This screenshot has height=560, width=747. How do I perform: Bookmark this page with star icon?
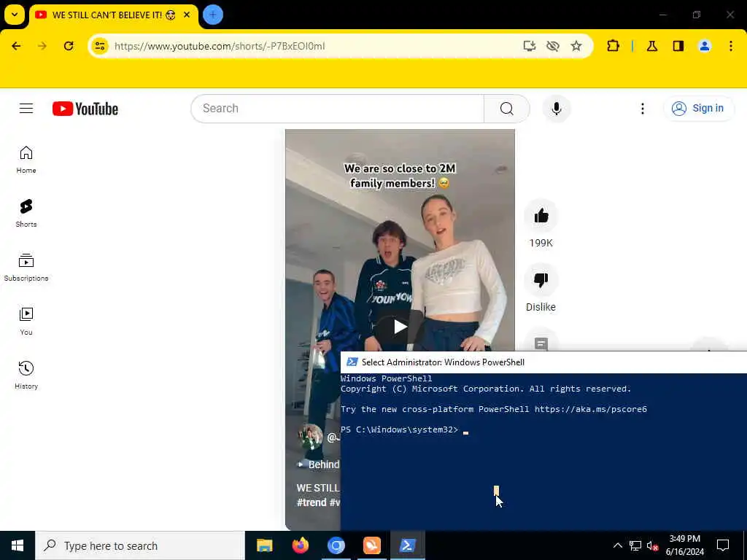tap(576, 46)
